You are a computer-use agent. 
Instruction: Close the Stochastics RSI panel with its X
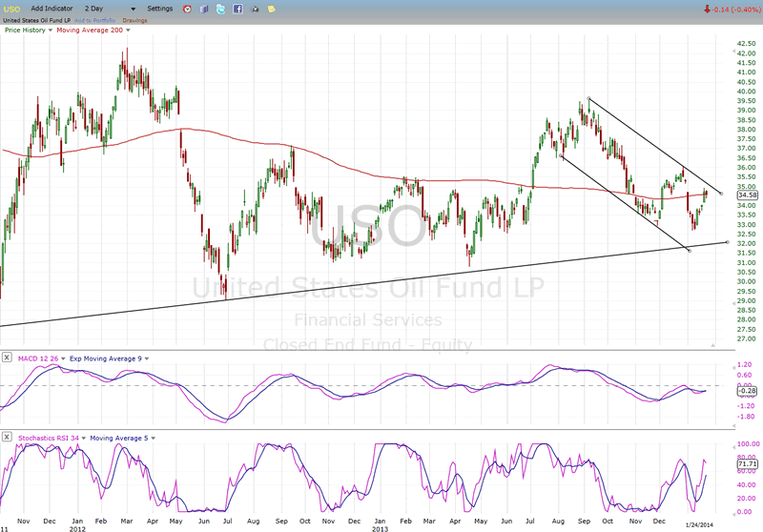(x=7, y=437)
